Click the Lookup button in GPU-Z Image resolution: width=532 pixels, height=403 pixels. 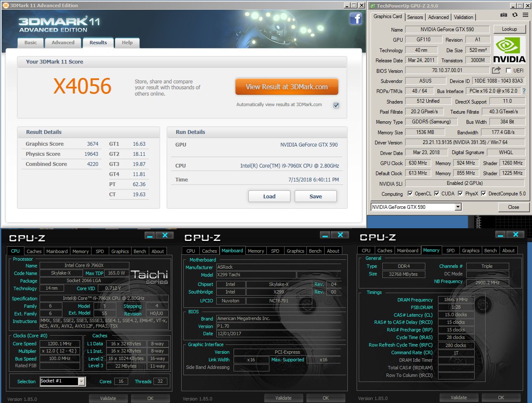pos(509,29)
